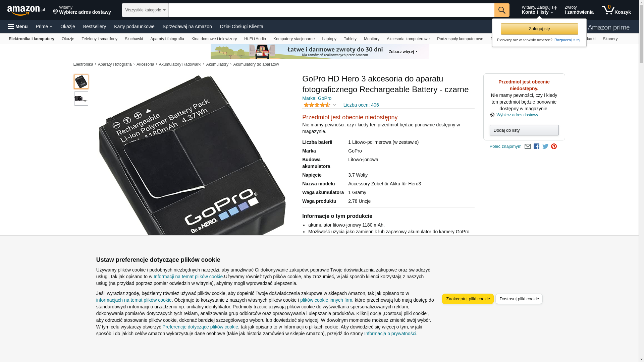Click Dostosuj pliki cookie button

(519, 299)
